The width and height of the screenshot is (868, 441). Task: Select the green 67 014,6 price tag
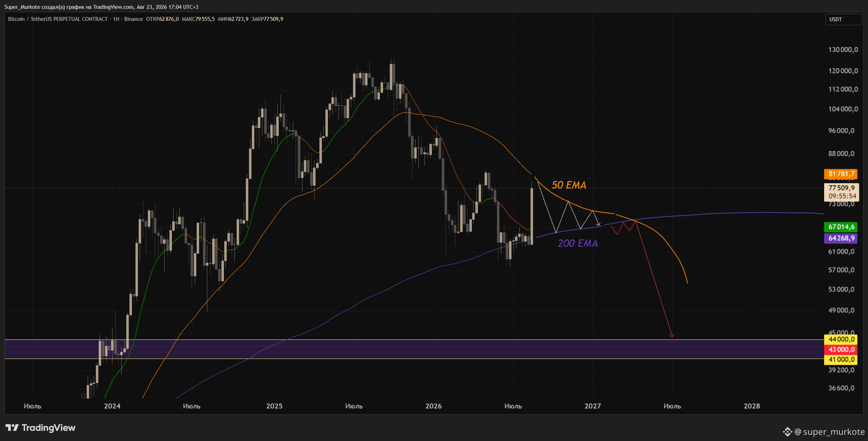tap(841, 227)
